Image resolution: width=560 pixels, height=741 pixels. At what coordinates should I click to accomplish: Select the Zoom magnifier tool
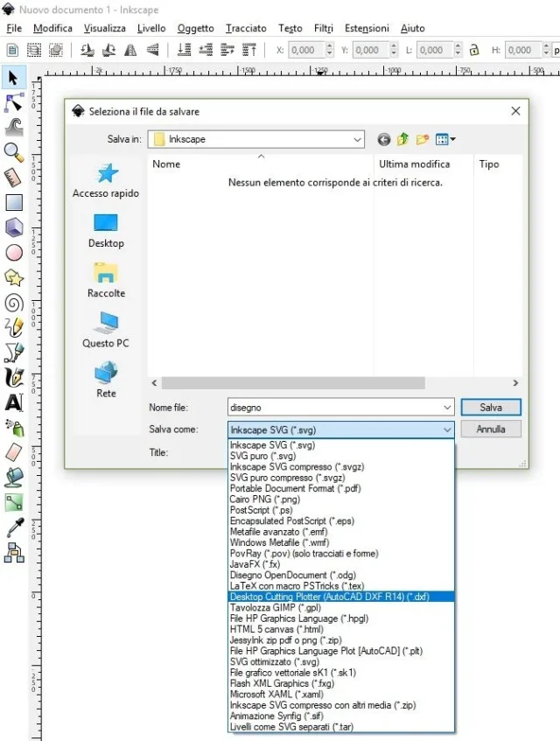tap(14, 152)
